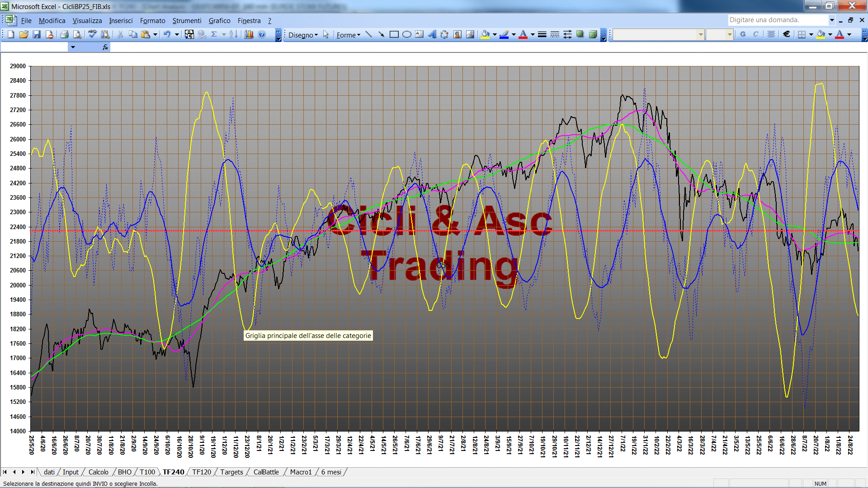Open the font name combo box
Viewport: 868px width, 488px height.
pos(658,34)
